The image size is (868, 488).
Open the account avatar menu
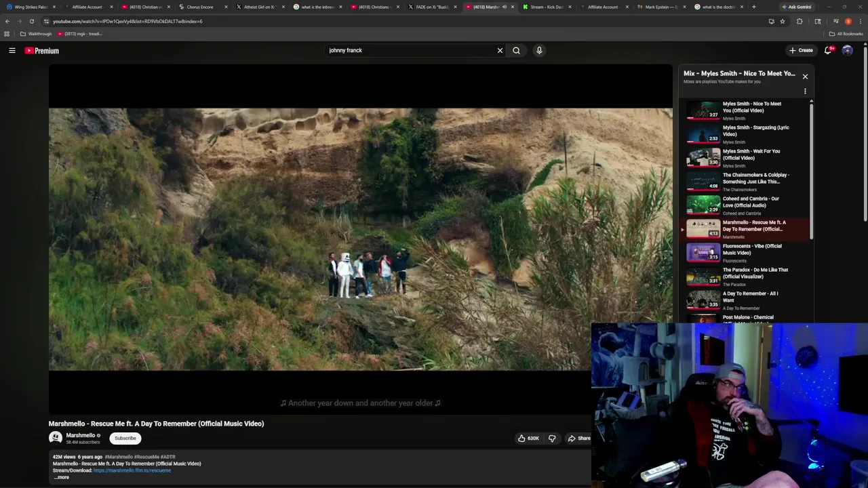click(x=847, y=50)
